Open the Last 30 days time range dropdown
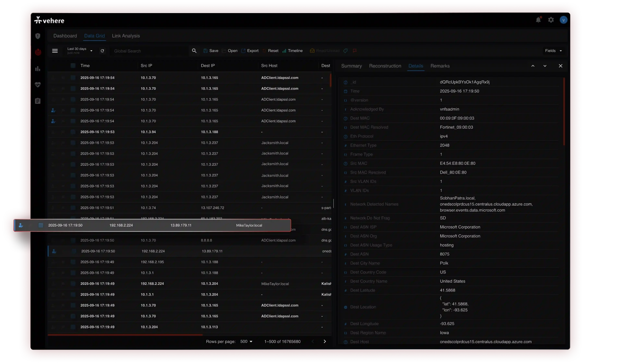Image resolution: width=623 pixels, height=364 pixels. 80,51
